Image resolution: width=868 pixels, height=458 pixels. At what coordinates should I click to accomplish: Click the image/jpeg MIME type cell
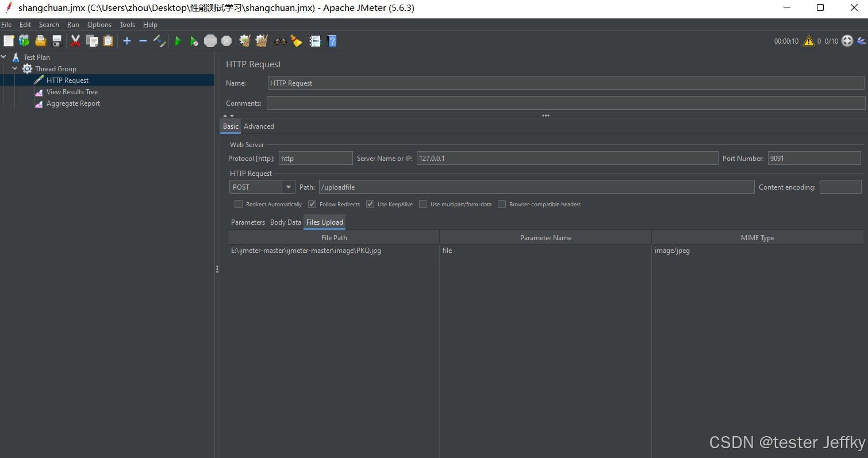pyautogui.click(x=758, y=251)
